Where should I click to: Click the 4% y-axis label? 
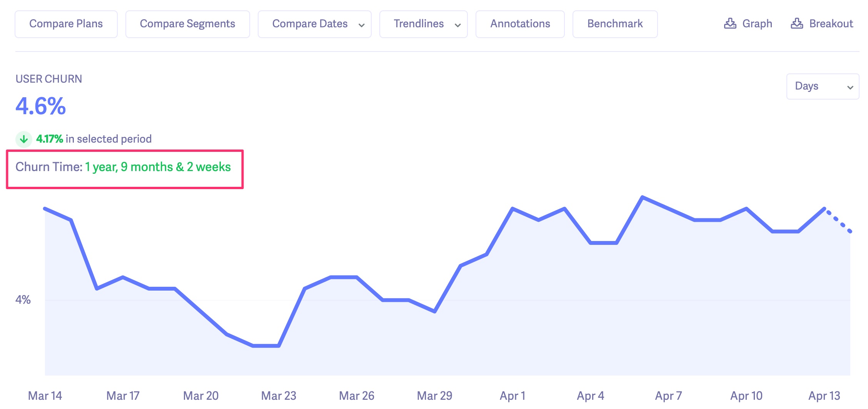(x=23, y=300)
